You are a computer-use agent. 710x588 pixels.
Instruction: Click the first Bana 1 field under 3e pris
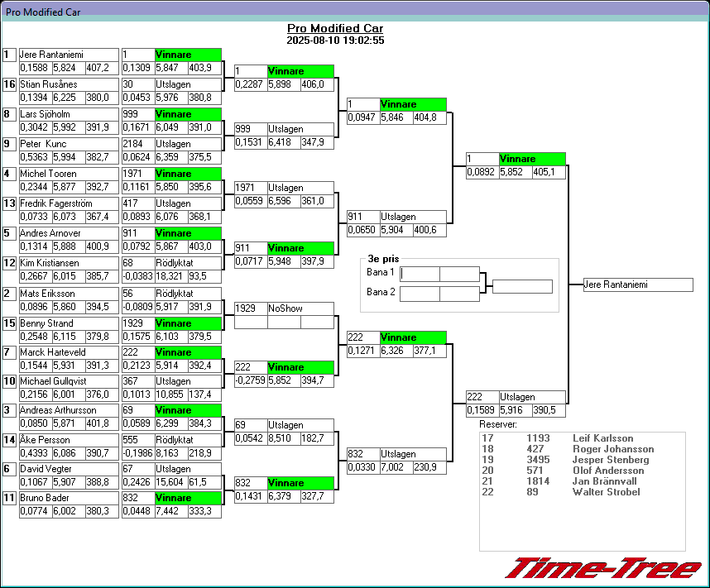[420, 274]
